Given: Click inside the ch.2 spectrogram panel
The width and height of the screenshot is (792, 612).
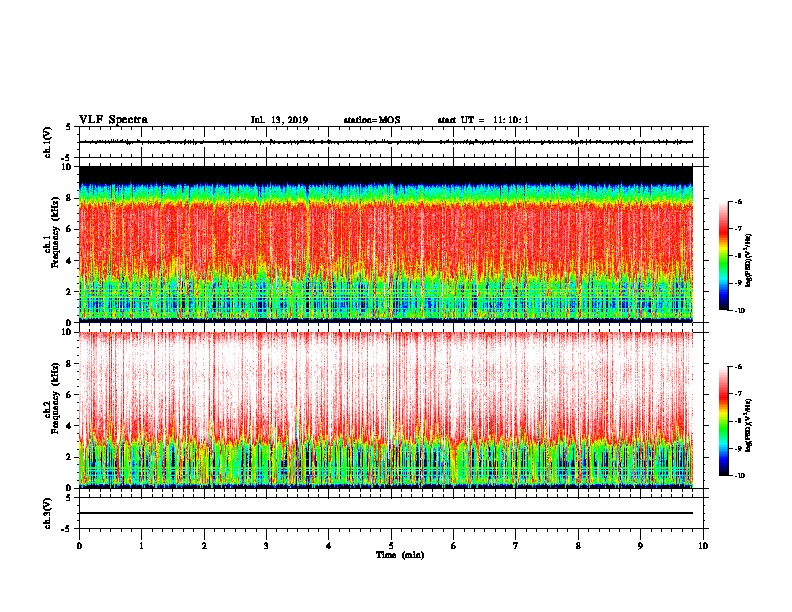Looking at the screenshot, I should (386, 410).
